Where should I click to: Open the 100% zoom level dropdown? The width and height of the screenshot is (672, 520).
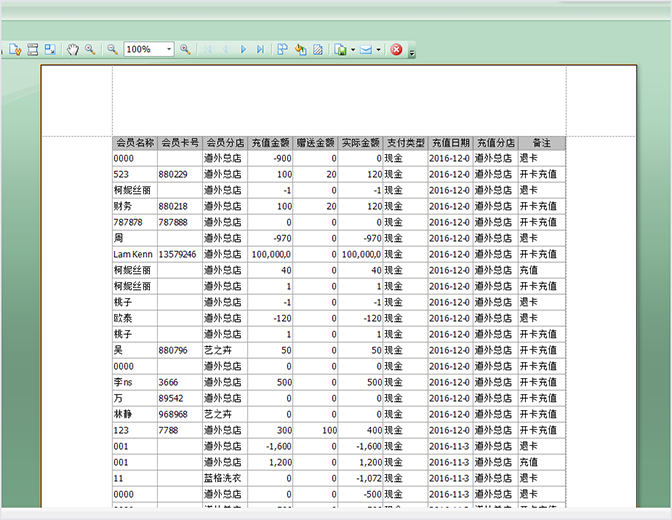pos(169,49)
